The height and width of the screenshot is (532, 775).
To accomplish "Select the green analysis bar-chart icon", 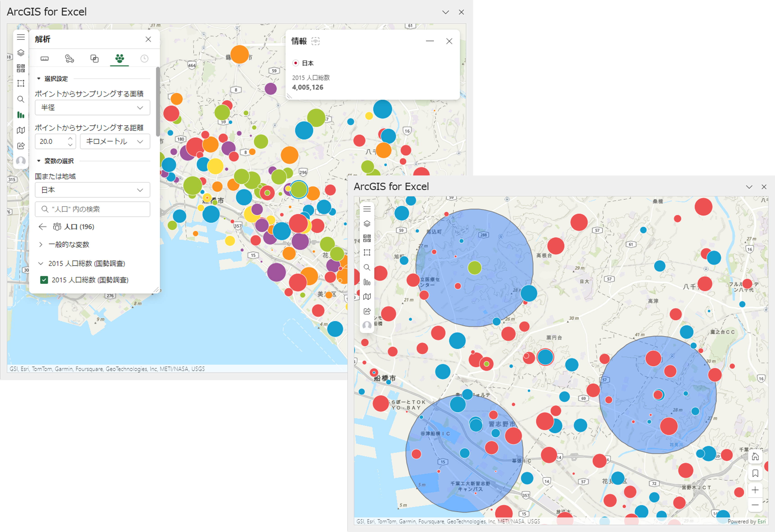I will (x=21, y=115).
